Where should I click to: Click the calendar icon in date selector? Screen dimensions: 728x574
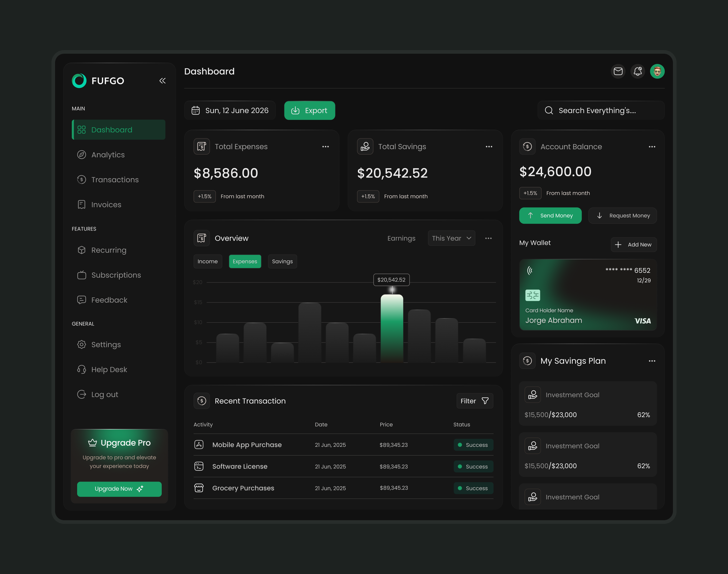click(x=195, y=111)
